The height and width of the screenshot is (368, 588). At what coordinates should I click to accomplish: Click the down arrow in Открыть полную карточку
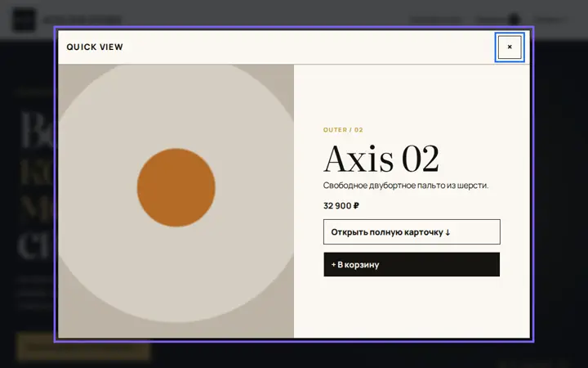(x=448, y=232)
